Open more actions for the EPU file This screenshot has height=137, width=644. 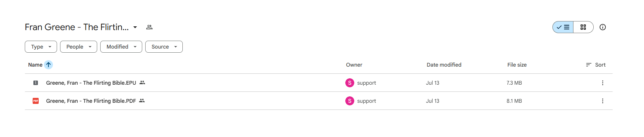click(x=603, y=83)
